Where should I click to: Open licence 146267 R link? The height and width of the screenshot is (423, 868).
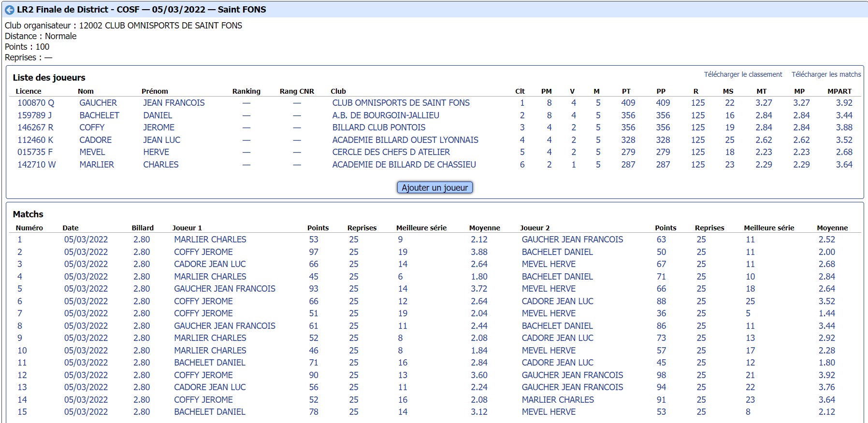click(x=35, y=127)
